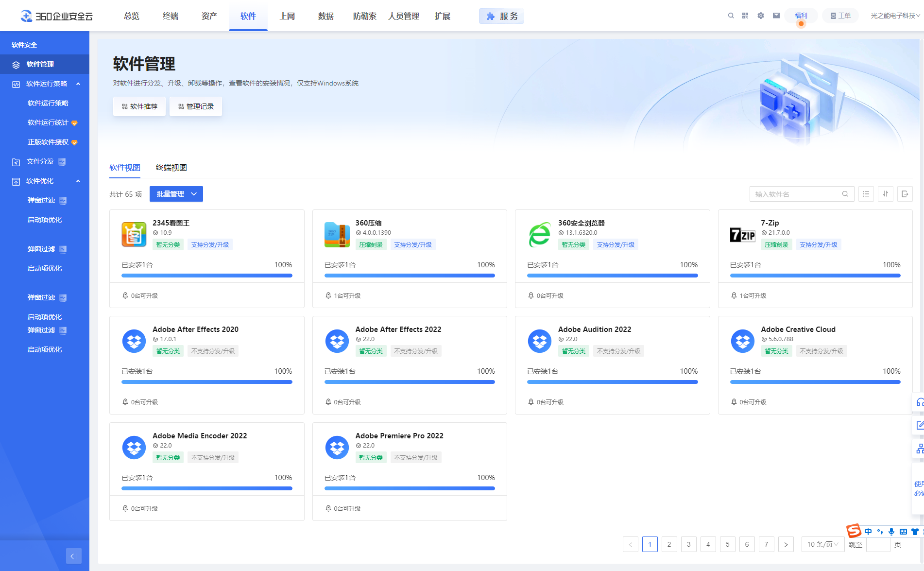
Task: Click the sort order icon
Action: 886,194
